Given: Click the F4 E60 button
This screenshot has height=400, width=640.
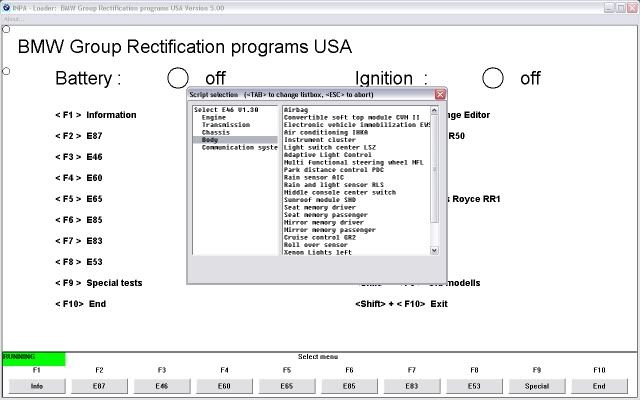Looking at the screenshot, I should coord(224,386).
